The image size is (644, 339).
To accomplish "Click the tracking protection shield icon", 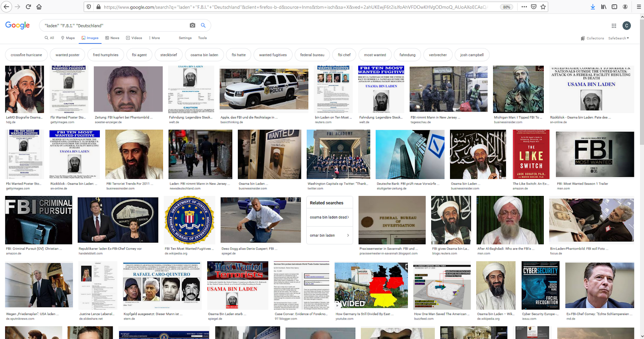I will [89, 7].
